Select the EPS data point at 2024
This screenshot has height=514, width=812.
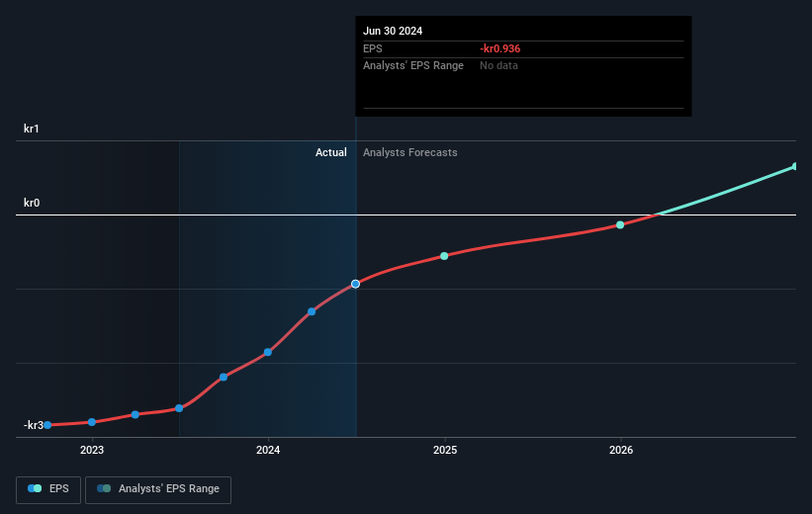268,352
